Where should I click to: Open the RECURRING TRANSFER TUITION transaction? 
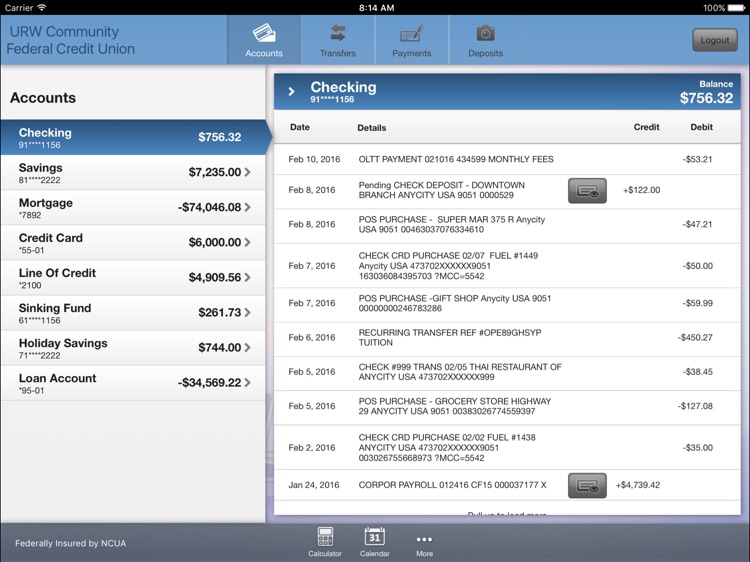point(507,338)
